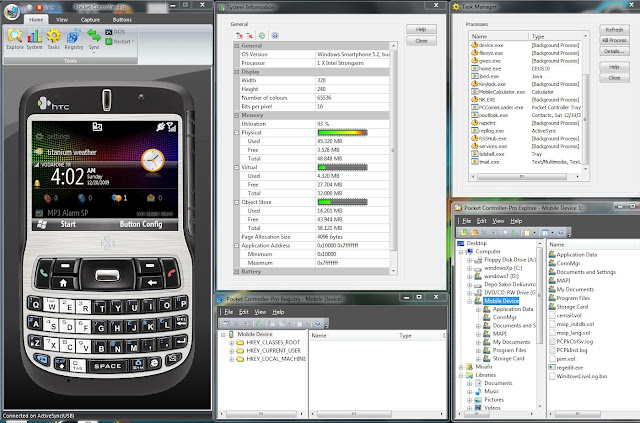Select poutlook.exe in the process list
This screenshot has width=640, height=423.
[x=493, y=115]
